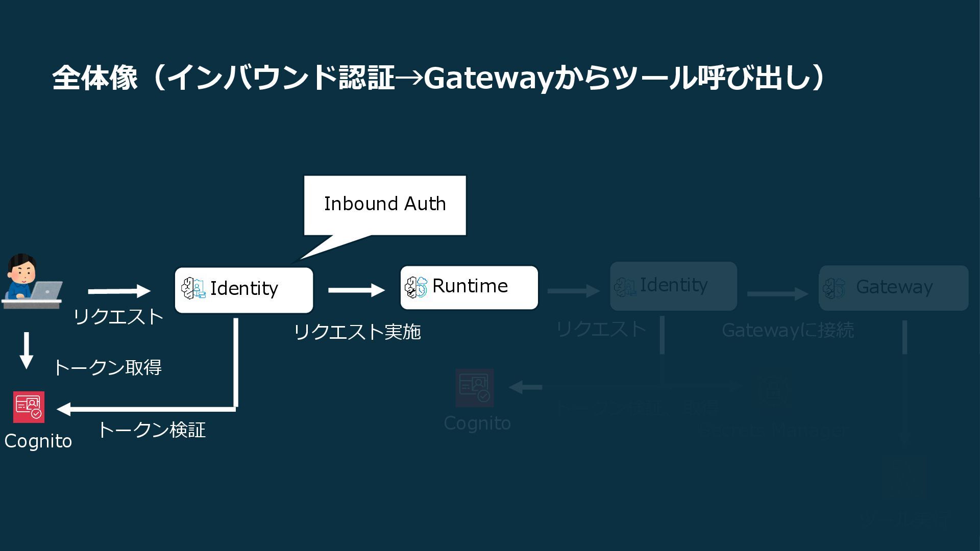Viewport: 980px width, 551px height.
Task: Click the icon inside the Runtime box
Action: (416, 287)
